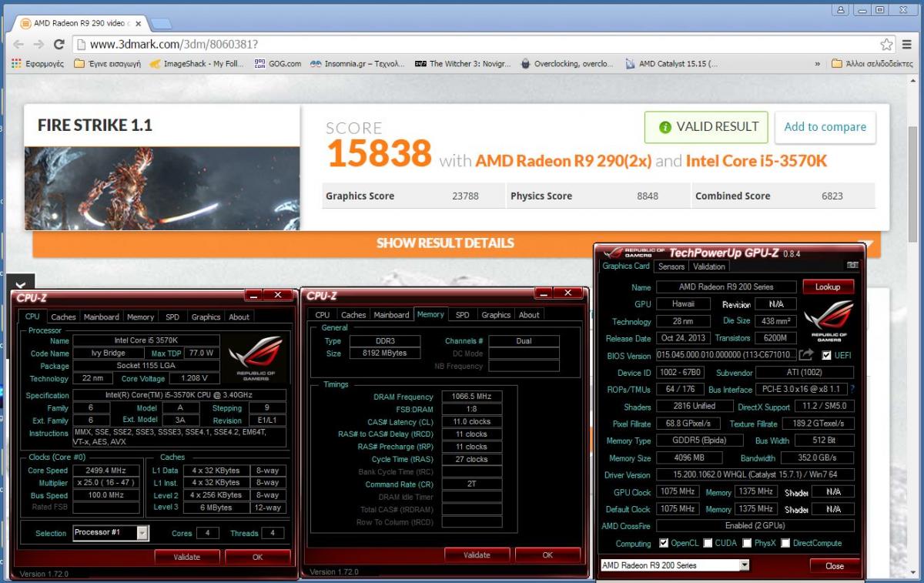Bookmark this page with the star icon
Screen dimensions: 924x583
[x=887, y=45]
